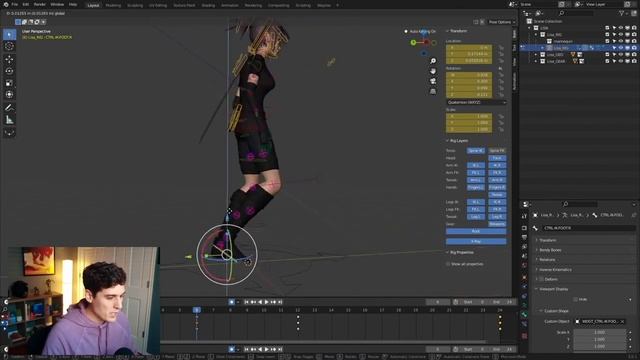Toggle the X-Ray rig layer button
This screenshot has height=360, width=640.
(476, 242)
